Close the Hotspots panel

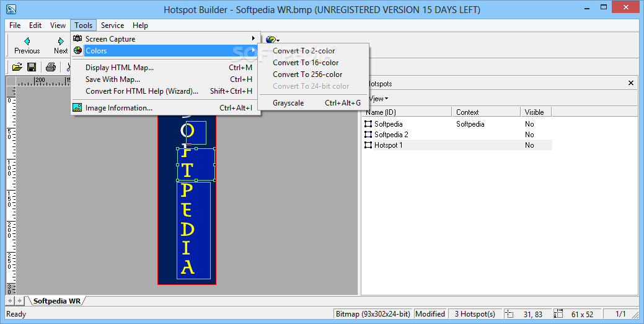[x=631, y=83]
